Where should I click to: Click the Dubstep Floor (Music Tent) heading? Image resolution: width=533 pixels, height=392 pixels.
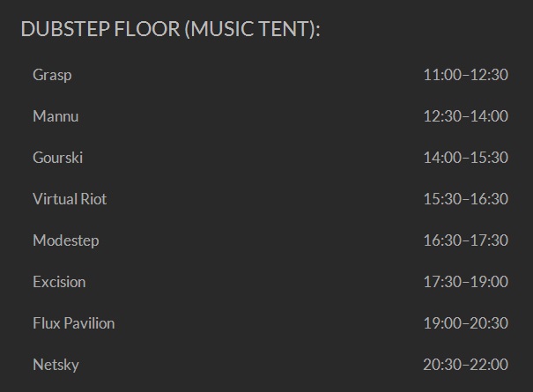(x=170, y=29)
